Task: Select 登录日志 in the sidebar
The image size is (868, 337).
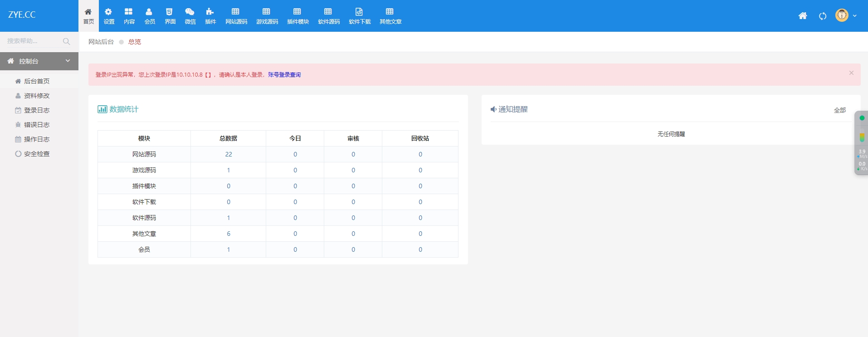Action: pyautogui.click(x=37, y=110)
